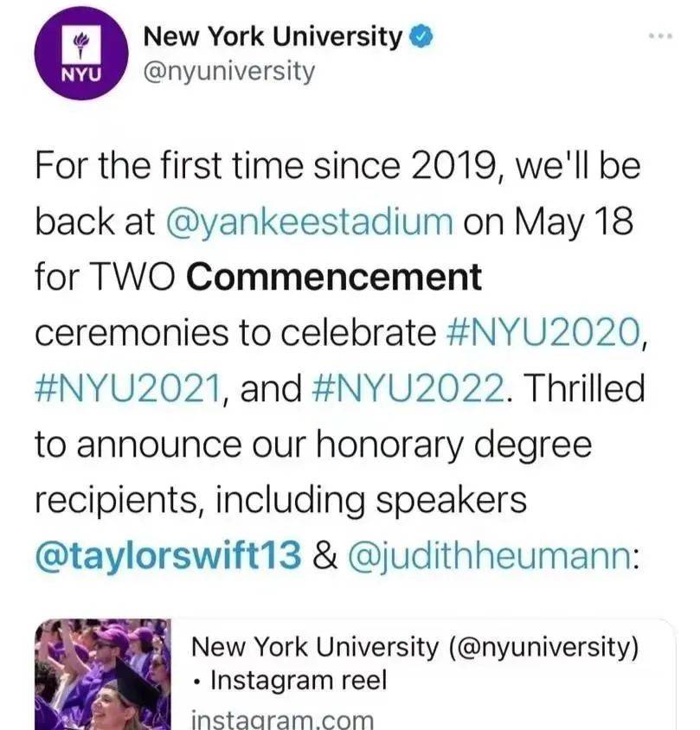Open the New York University display name
Viewport: 700px width, 730px height.
point(273,37)
